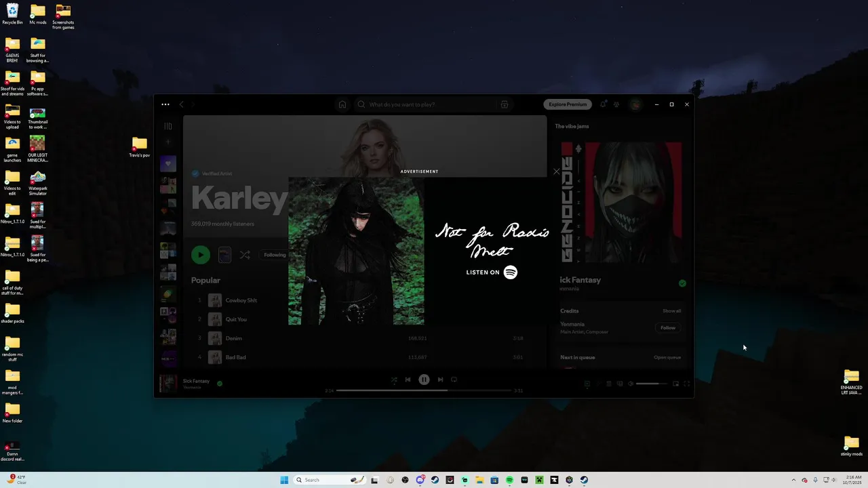This screenshot has height=488, width=868.
Task: Open the Friend Activity icon
Action: point(616,104)
